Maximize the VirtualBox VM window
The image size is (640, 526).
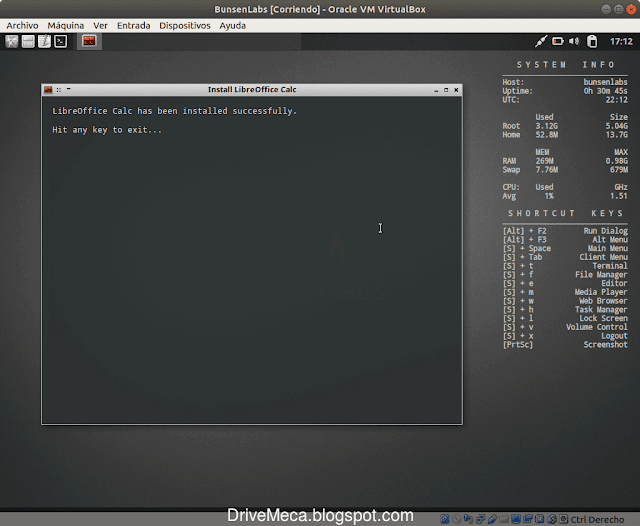click(x=618, y=9)
